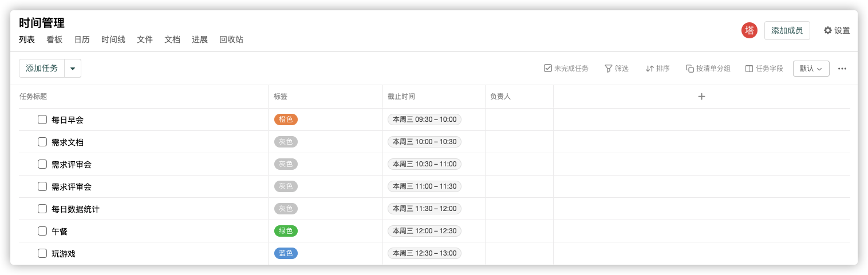Switch to the 看板 tab
Viewport: 868px width, 275px height.
54,39
